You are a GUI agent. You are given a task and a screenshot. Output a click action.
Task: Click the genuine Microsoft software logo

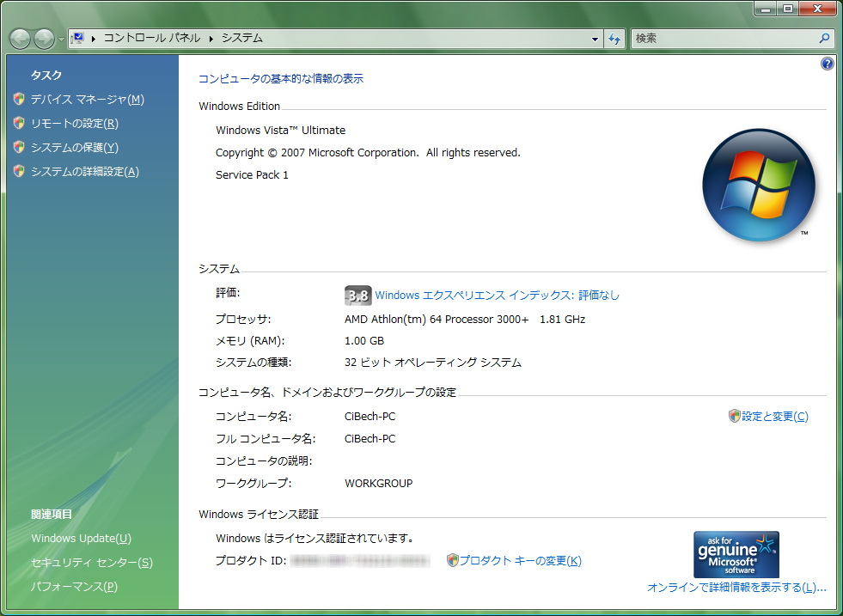click(x=736, y=554)
